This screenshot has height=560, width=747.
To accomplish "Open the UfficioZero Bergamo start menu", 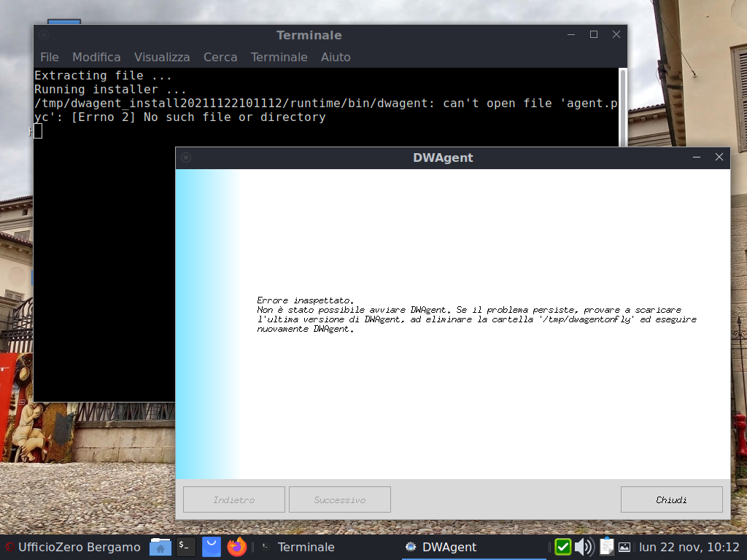I will tap(73, 547).
